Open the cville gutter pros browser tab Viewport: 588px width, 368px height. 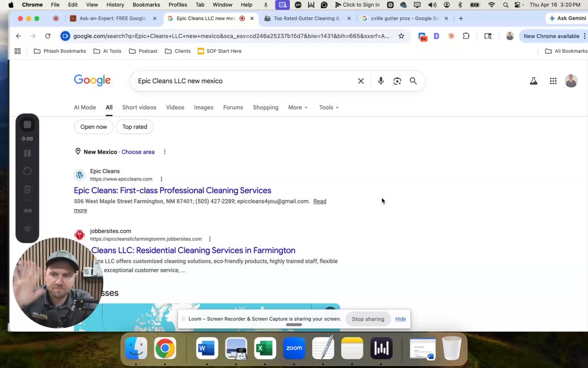[404, 18]
